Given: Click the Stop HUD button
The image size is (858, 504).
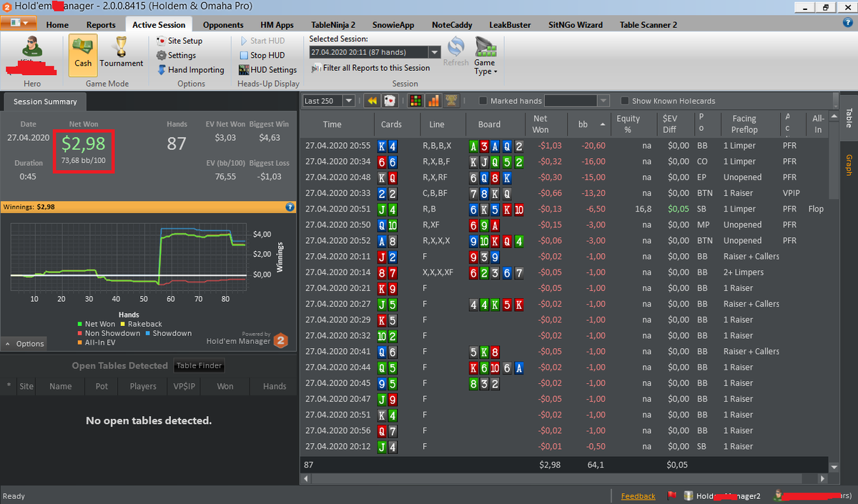Looking at the screenshot, I should pos(261,55).
